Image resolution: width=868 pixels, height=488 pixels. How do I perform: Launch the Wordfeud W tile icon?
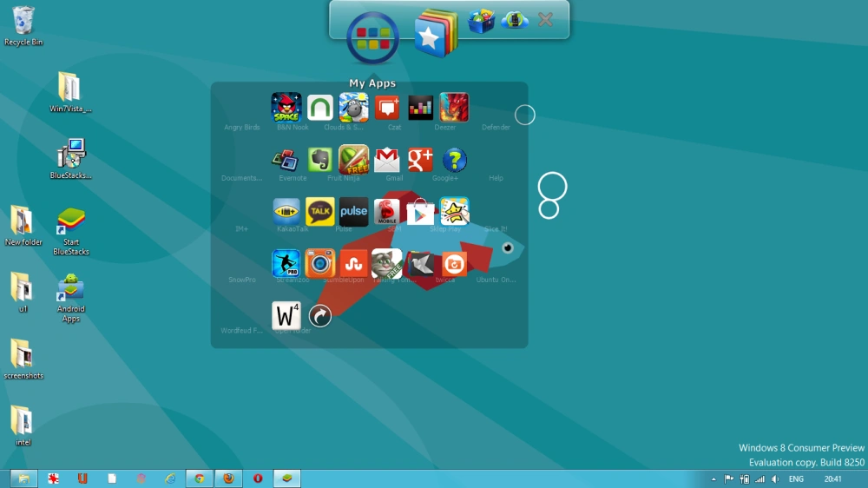pos(286,316)
